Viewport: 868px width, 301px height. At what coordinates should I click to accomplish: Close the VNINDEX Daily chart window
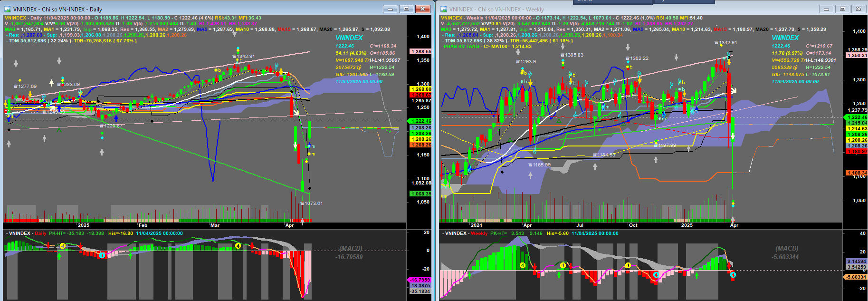pyautogui.click(x=423, y=9)
